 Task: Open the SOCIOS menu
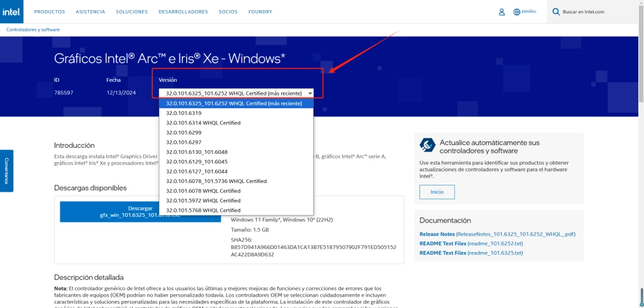click(228, 12)
